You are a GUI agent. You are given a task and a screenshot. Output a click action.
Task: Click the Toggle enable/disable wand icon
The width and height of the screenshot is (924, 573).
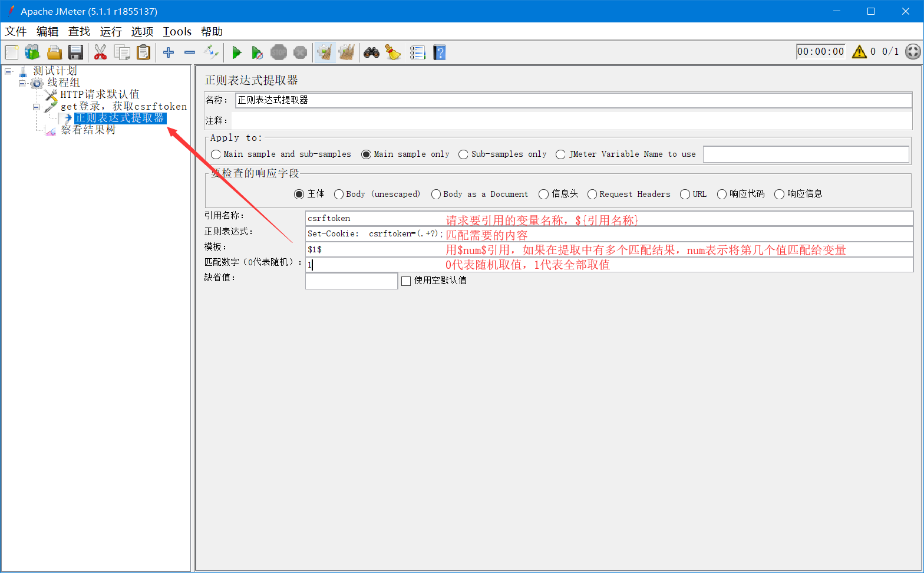point(211,52)
